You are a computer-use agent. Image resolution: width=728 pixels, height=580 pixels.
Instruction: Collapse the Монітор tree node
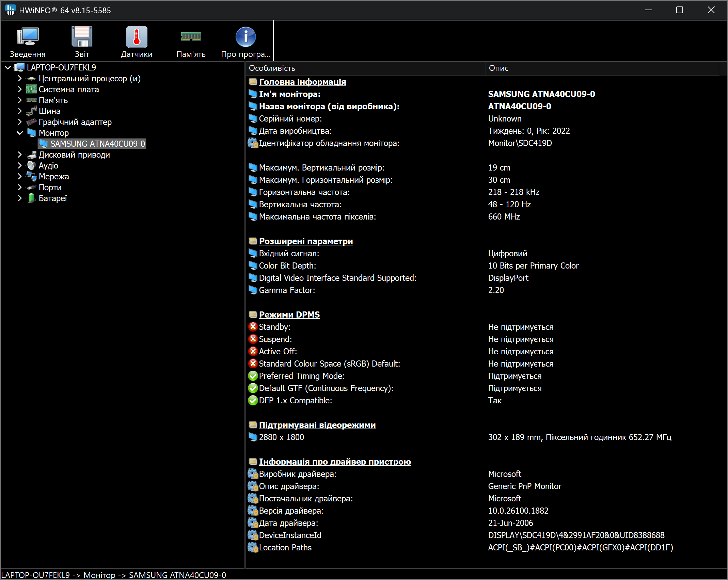(x=20, y=133)
